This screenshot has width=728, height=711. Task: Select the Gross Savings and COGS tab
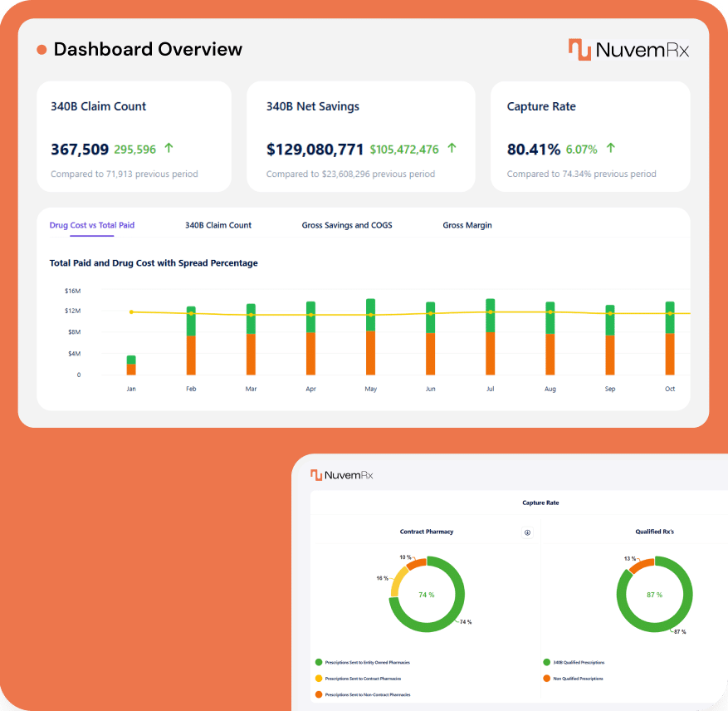(347, 225)
